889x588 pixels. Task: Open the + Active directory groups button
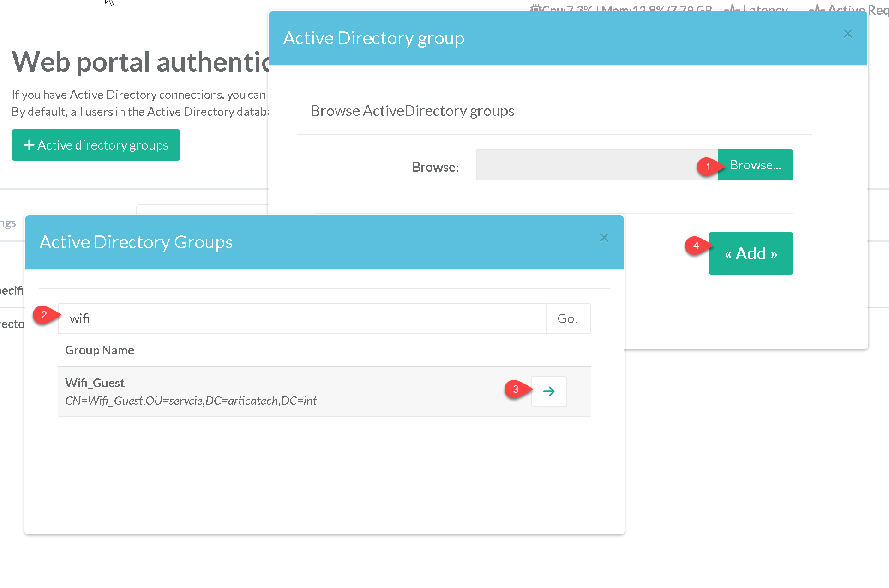click(96, 145)
